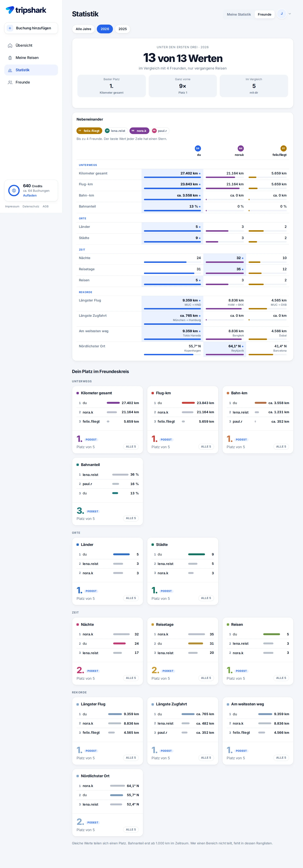
Task: Open the Datenschutz footer link
Action: 31,207
